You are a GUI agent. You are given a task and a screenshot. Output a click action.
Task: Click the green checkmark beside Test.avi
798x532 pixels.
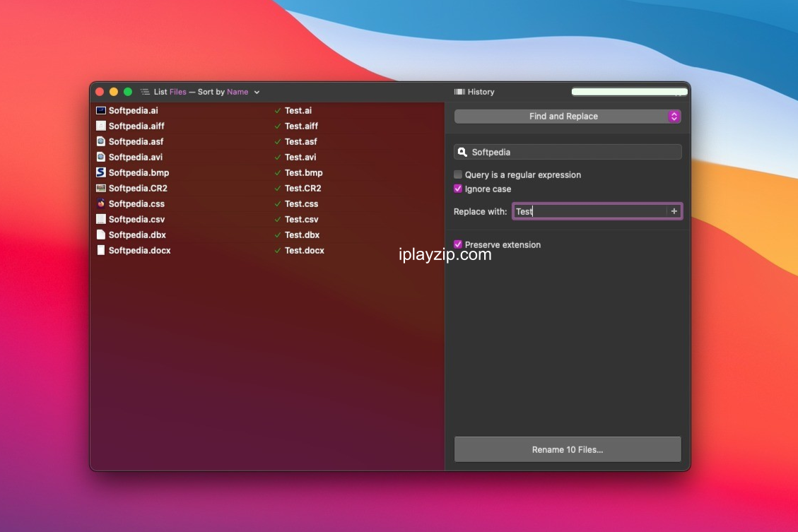(277, 157)
